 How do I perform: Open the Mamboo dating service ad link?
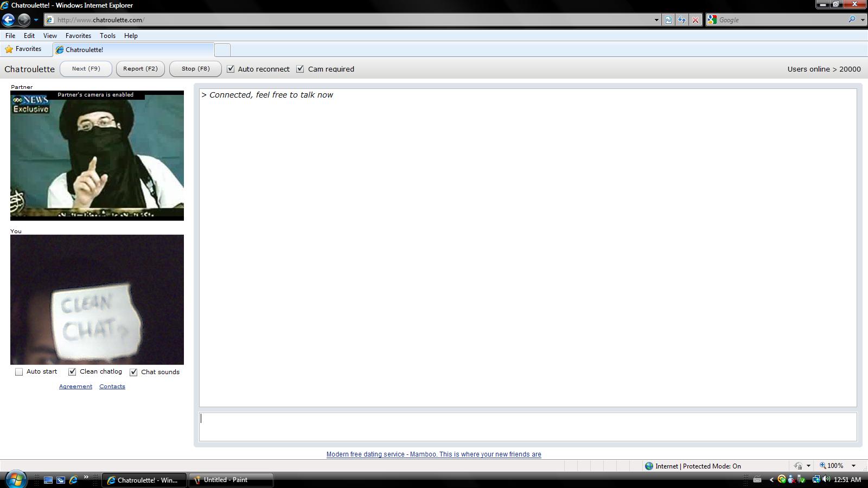tap(434, 454)
